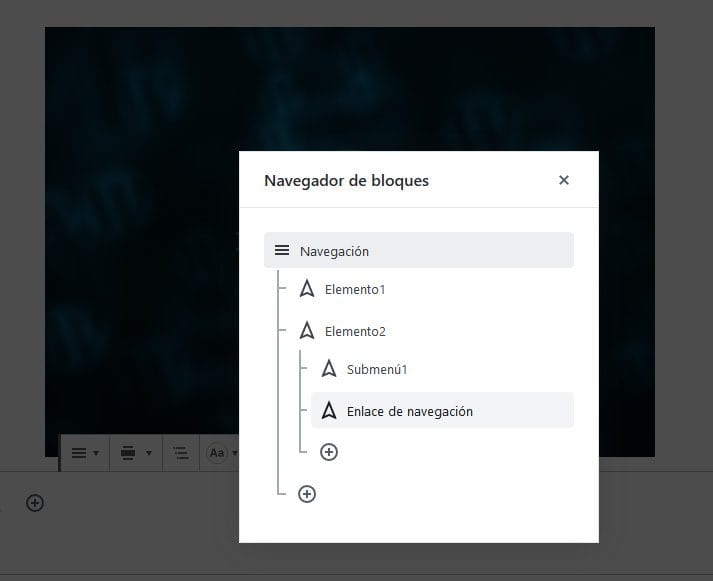Click the arrow icon next to Elemento1

(x=307, y=289)
